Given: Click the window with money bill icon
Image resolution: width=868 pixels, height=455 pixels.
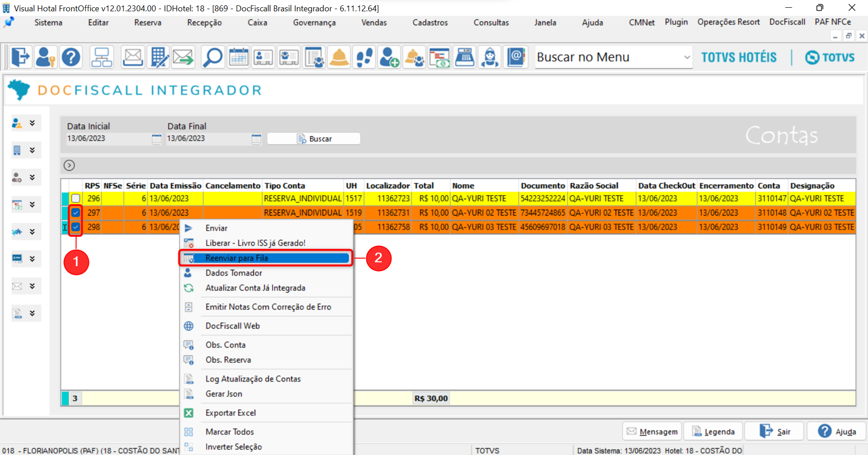Looking at the screenshot, I should pyautogui.click(x=440, y=57).
